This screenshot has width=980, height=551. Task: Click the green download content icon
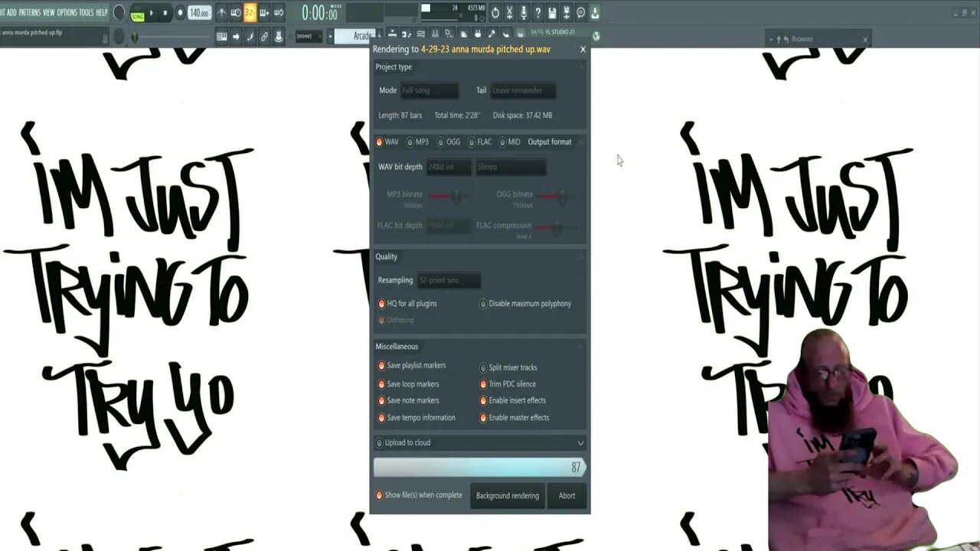point(595,13)
